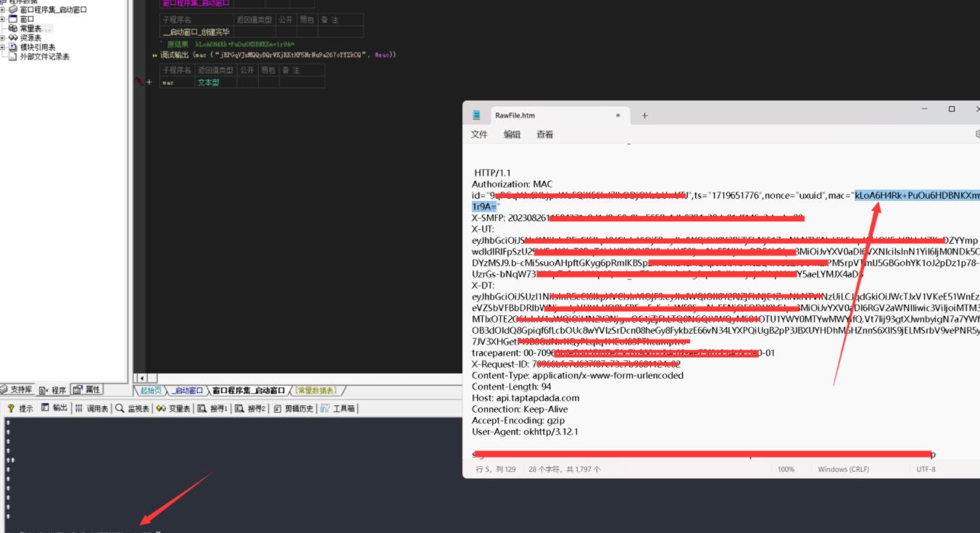
Task: Show the 提示 output panel
Action: coord(20,409)
